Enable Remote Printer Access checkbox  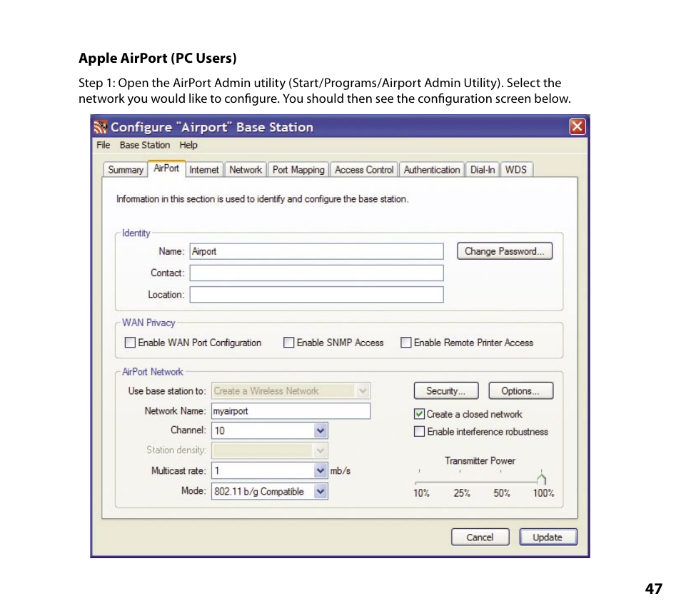click(406, 343)
